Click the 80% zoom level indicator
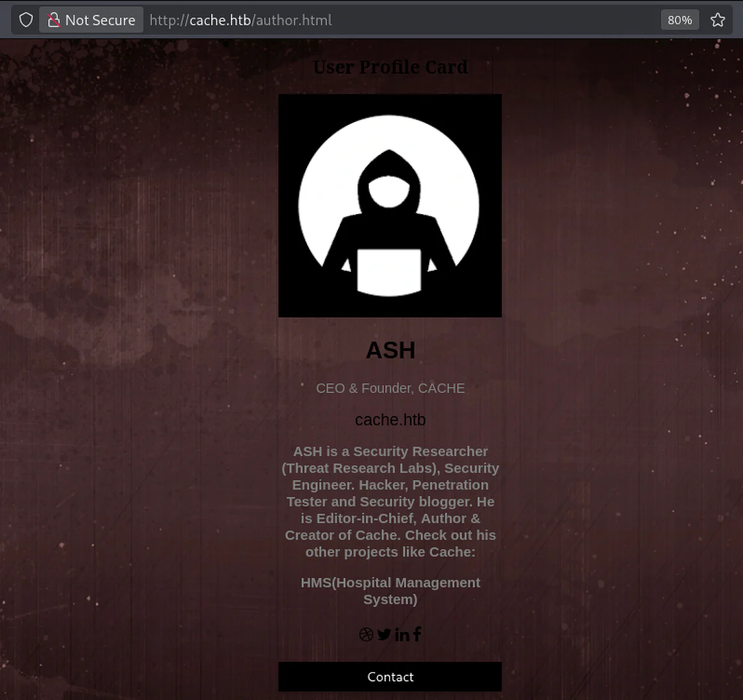 click(680, 20)
